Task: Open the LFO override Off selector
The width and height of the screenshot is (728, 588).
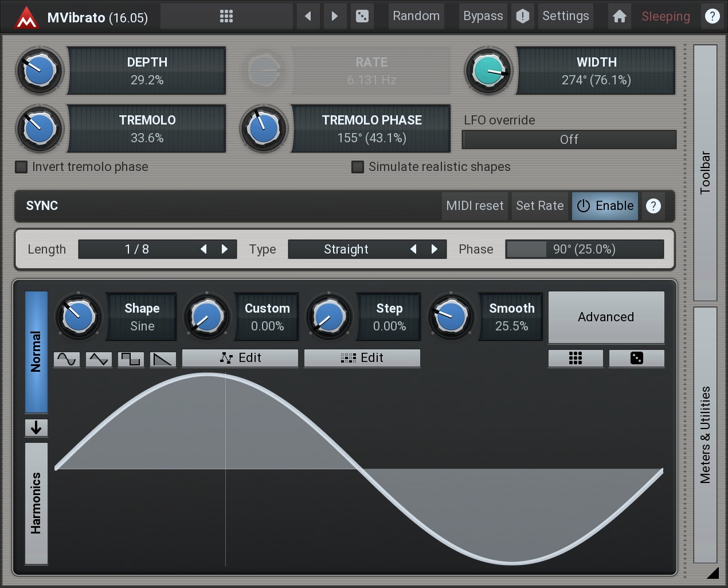Action: click(x=569, y=139)
